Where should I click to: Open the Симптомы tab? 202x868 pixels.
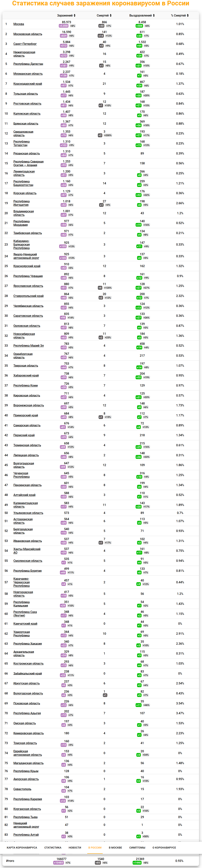click(137, 847)
